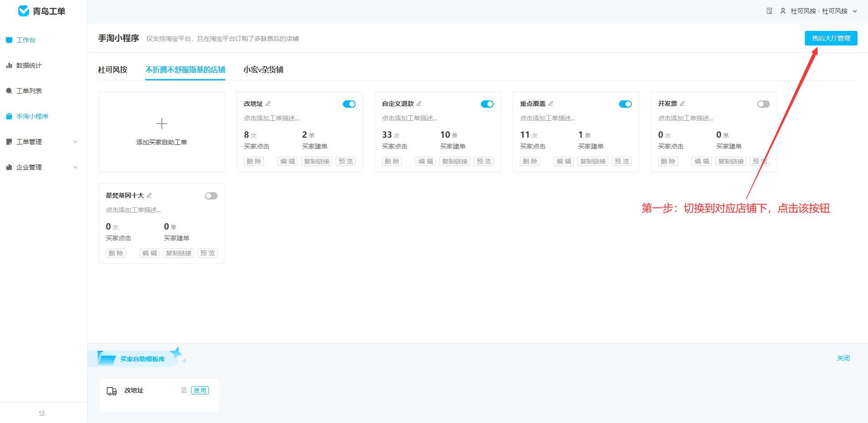
Task: Click the truck icon on the 改地址 template
Action: 112,391
